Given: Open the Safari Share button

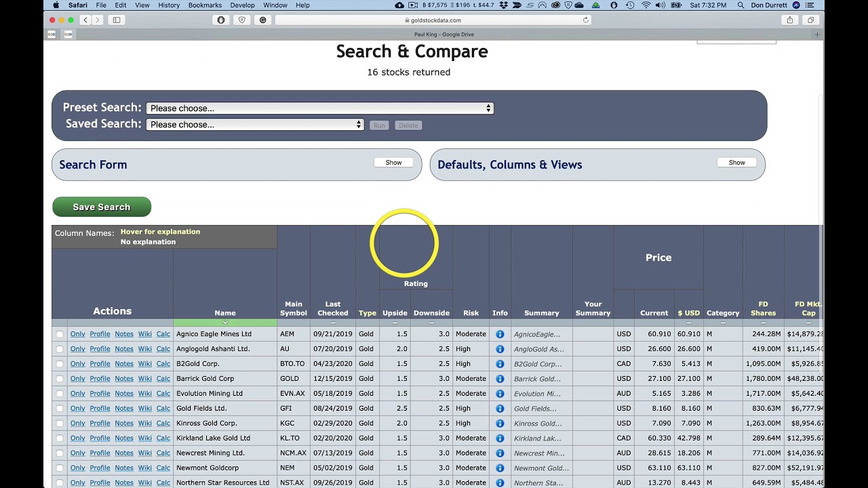Looking at the screenshot, I should (790, 20).
